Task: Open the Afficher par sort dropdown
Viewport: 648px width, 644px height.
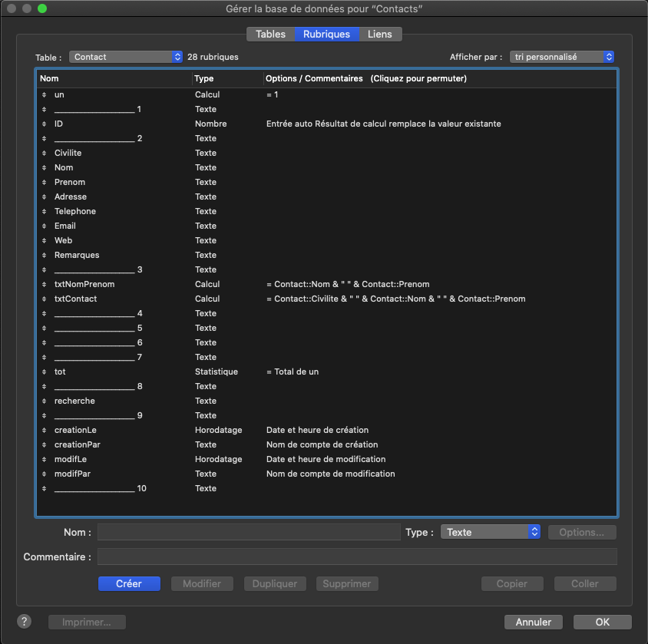Action: [x=562, y=57]
